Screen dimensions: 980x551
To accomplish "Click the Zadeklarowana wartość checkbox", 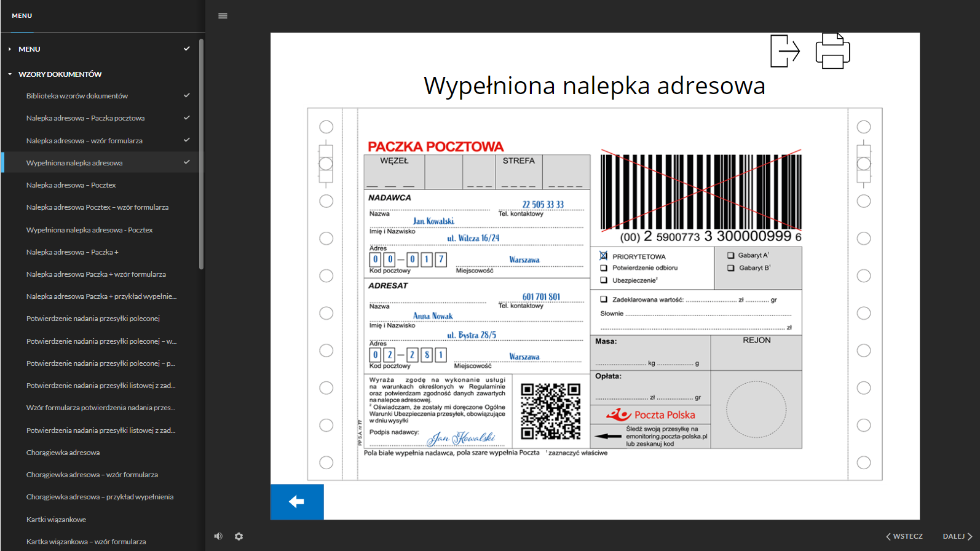I will (x=604, y=299).
